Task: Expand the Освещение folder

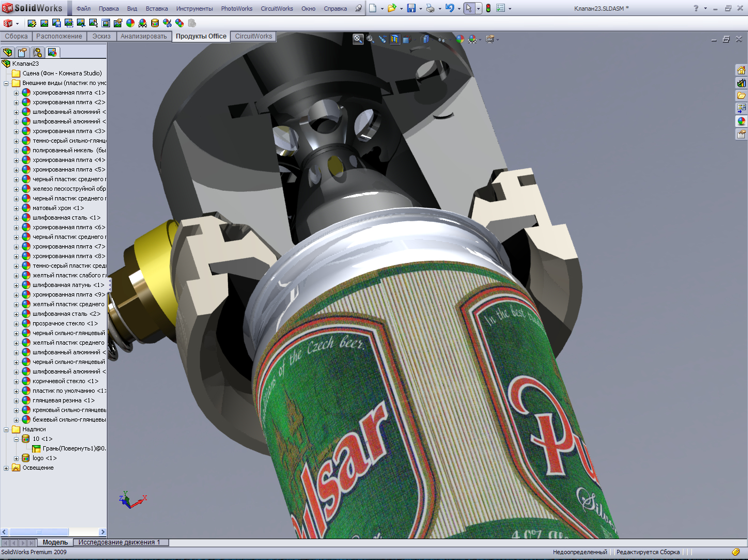Action: [6, 468]
